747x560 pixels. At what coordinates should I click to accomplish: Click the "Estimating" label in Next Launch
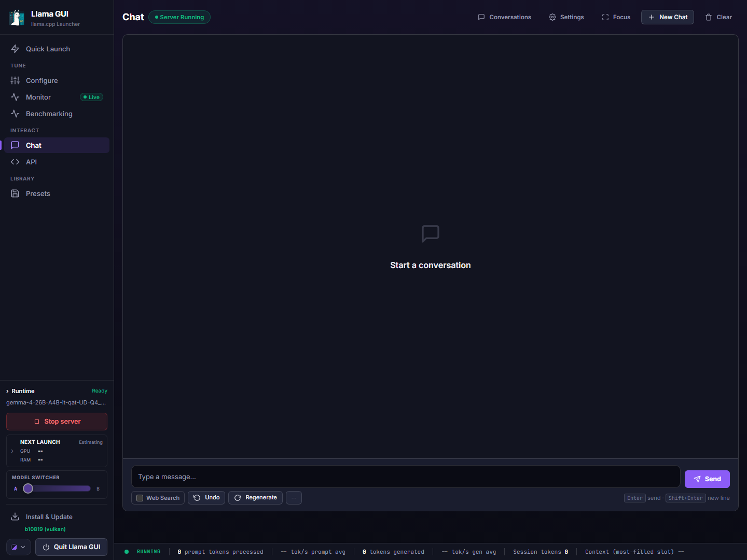tap(91, 442)
